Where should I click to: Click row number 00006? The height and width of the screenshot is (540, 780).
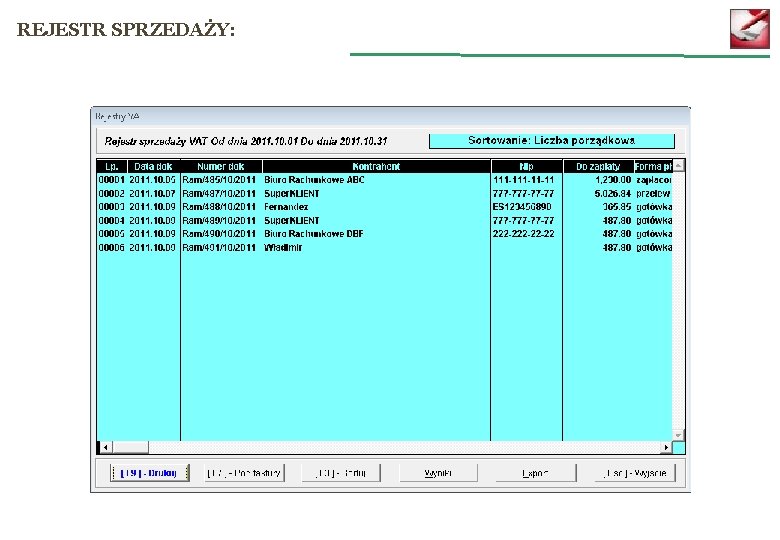click(111, 247)
